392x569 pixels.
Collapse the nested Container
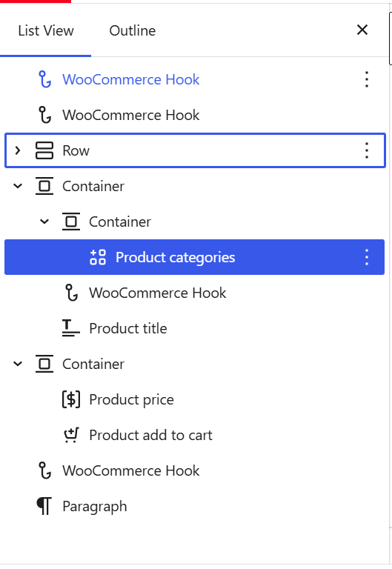(x=44, y=222)
